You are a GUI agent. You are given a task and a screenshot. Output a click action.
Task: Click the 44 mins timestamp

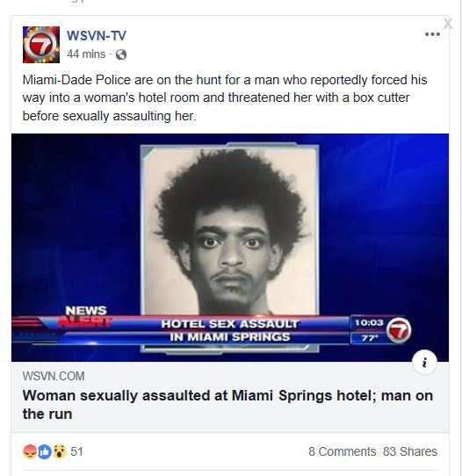pyautogui.click(x=86, y=54)
